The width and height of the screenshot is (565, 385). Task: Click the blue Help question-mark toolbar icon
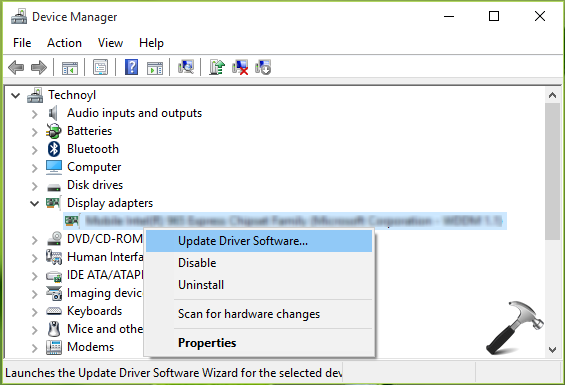click(x=132, y=67)
